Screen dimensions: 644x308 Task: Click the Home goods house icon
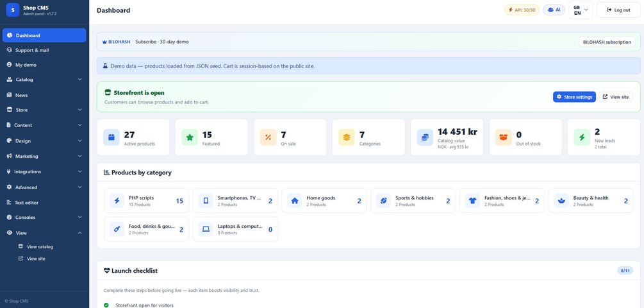pos(295,201)
